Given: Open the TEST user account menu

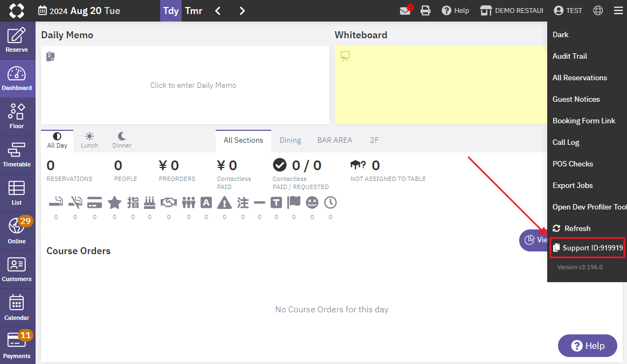Looking at the screenshot, I should [x=568, y=11].
